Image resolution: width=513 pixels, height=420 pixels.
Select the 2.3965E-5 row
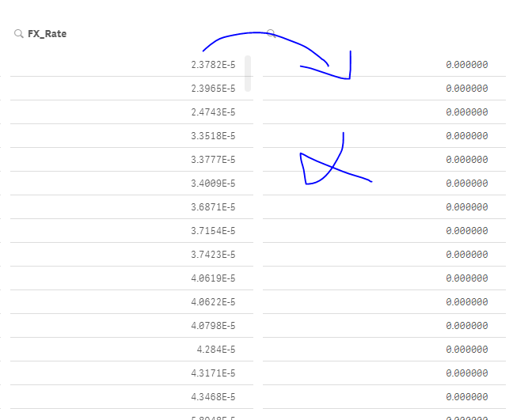pos(213,89)
